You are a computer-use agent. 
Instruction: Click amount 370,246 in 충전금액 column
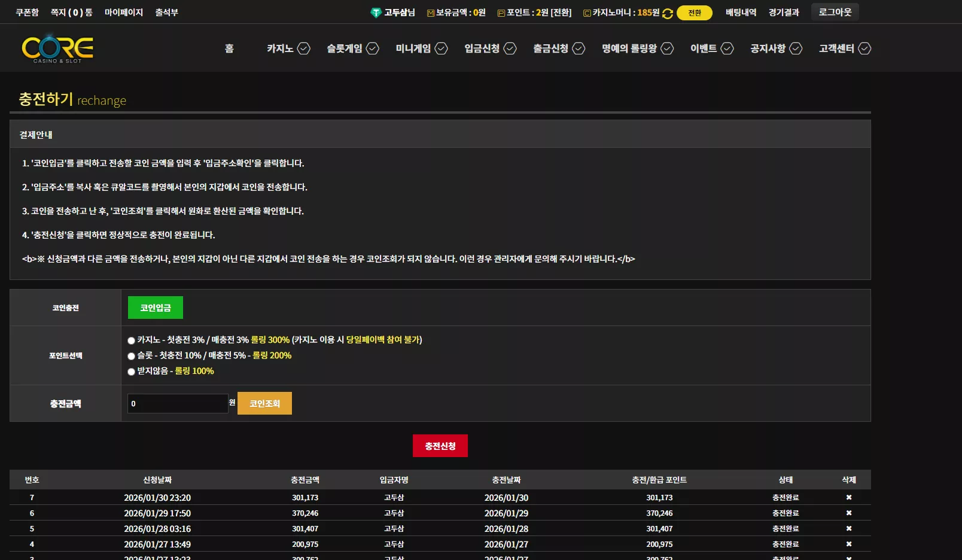(305, 513)
